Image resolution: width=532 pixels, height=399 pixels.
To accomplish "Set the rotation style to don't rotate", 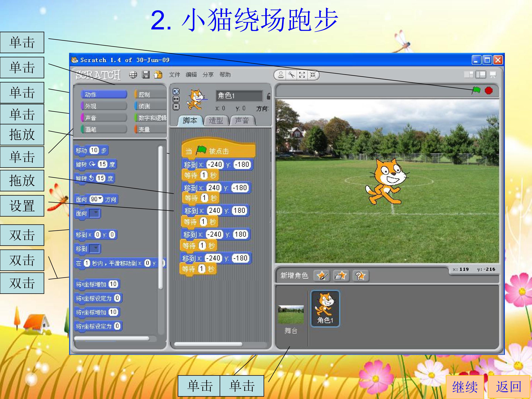I will (x=176, y=107).
